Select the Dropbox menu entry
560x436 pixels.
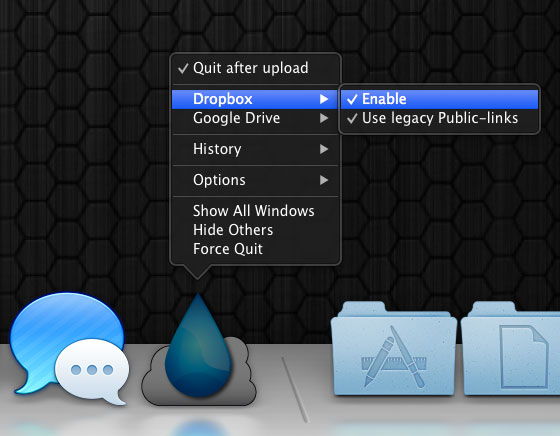255,99
